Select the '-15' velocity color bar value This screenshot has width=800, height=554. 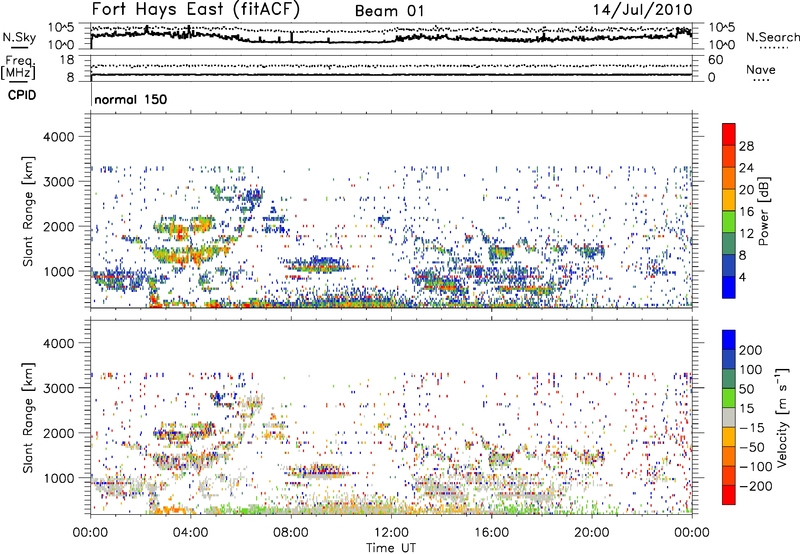pyautogui.click(x=752, y=428)
